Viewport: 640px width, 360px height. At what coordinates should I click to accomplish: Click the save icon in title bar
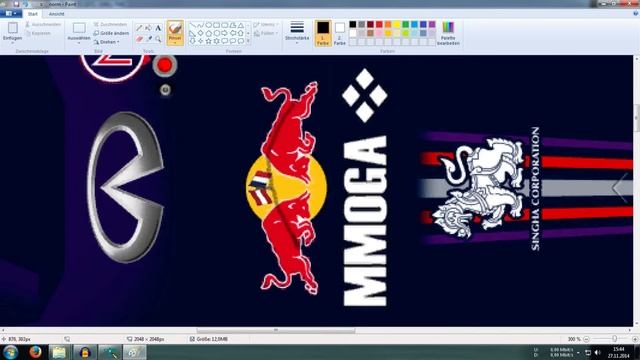coord(16,4)
